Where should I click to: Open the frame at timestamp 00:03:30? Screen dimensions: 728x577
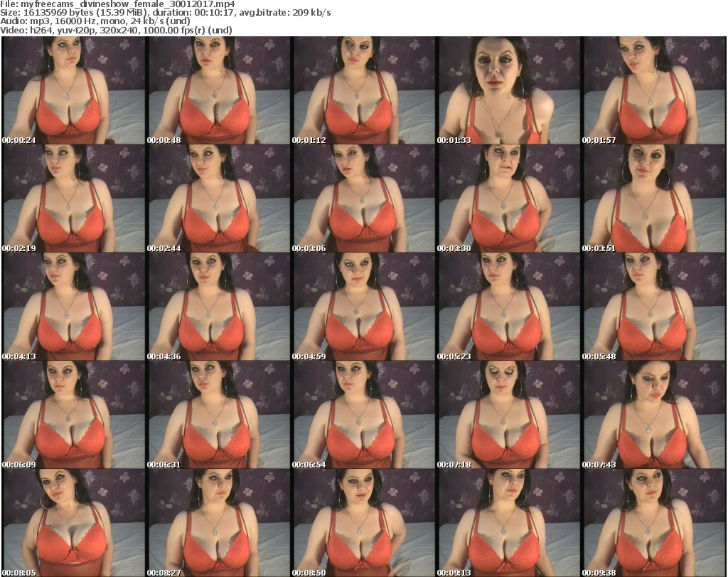tap(508, 198)
